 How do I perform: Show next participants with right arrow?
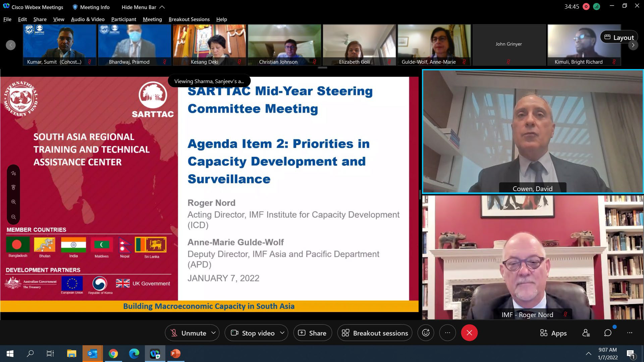tap(633, 45)
